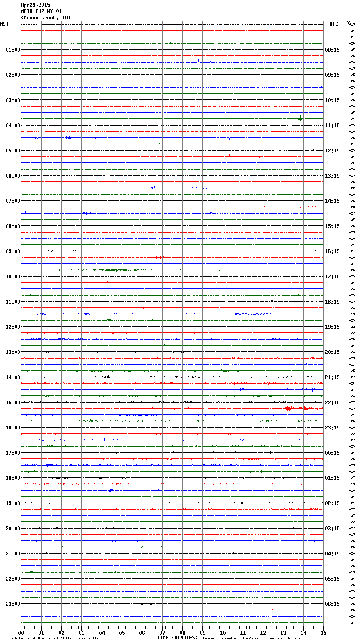Select the 15:00 MST time label
Image resolution: width=357 pixels, height=644 pixels.
pyautogui.click(x=13, y=403)
